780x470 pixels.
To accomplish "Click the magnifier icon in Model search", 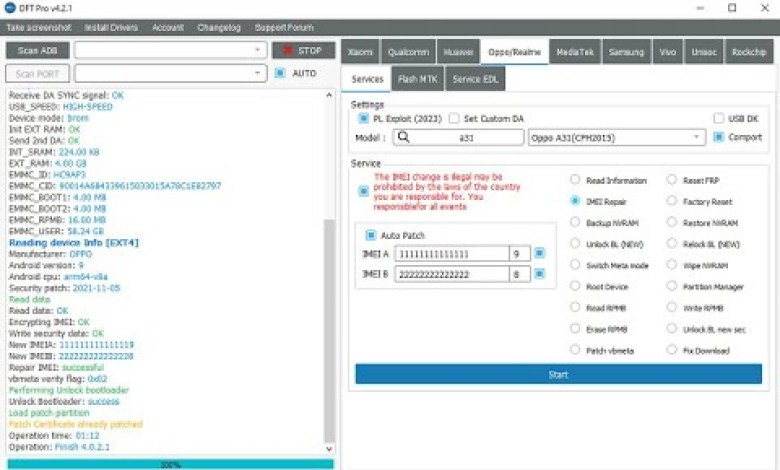I will point(403,137).
